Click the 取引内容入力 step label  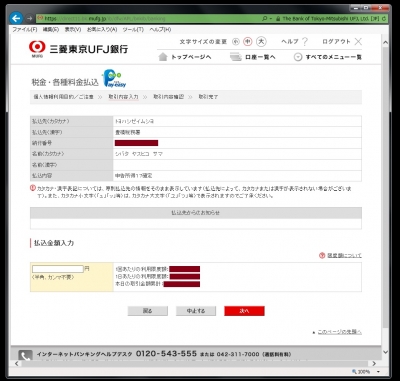123,97
